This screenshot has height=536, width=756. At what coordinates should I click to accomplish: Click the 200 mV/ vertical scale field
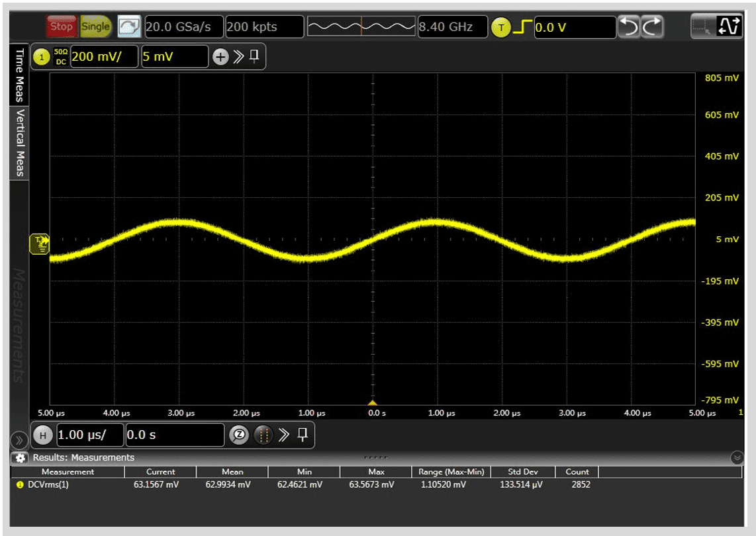(104, 57)
